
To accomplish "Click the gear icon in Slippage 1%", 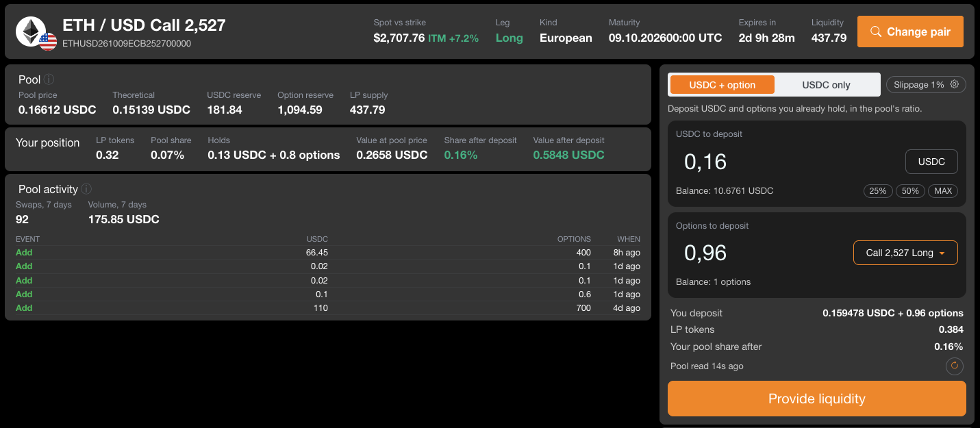I will (x=954, y=84).
